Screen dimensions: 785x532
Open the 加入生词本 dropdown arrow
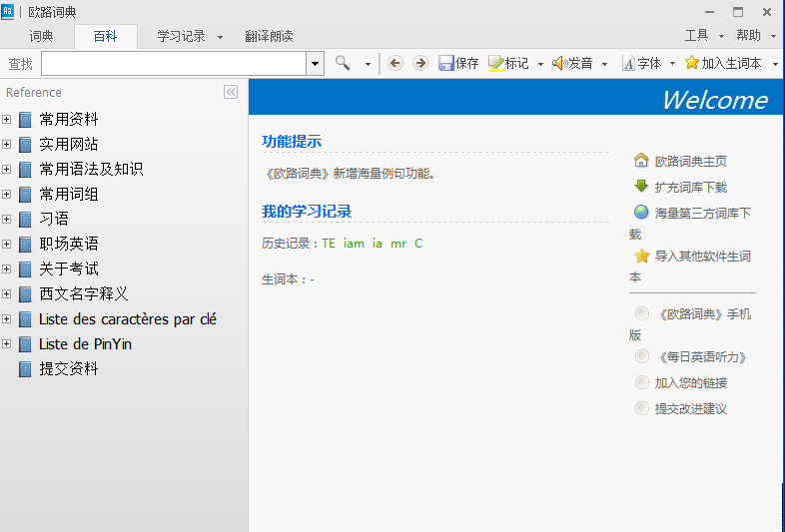775,64
